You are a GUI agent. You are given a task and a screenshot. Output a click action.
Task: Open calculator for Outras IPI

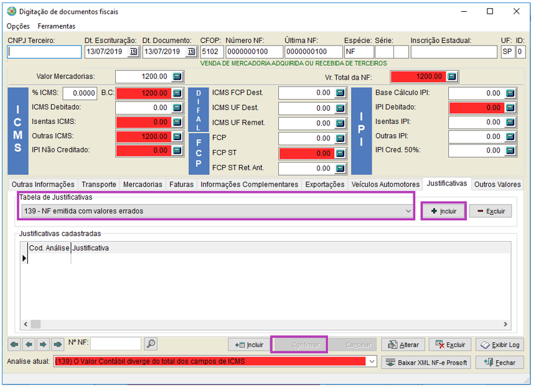coord(510,136)
